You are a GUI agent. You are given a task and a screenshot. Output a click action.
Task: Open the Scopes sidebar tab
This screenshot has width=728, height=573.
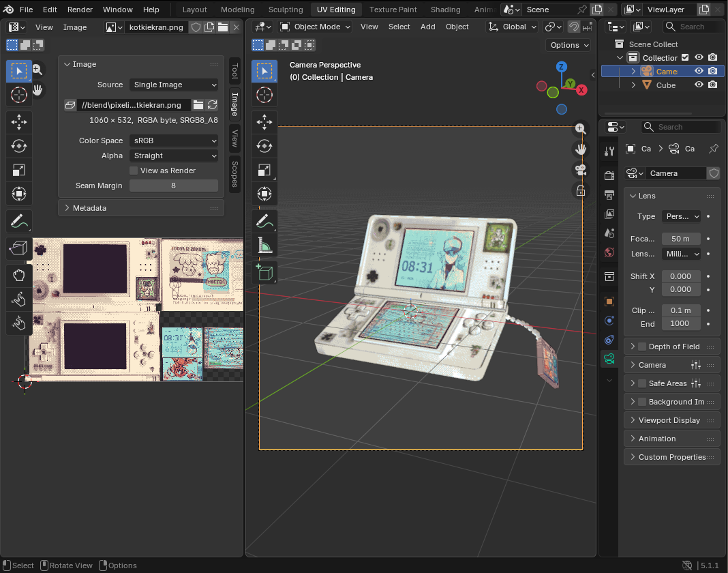pos(235,174)
